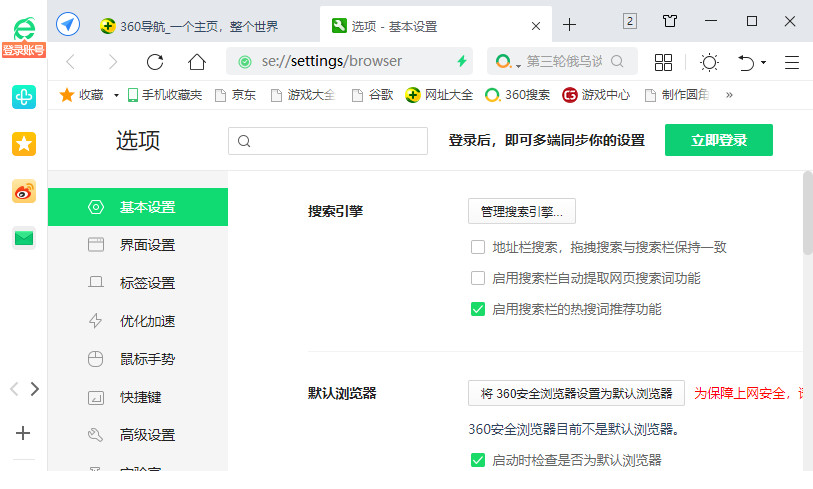Click the 360 browser login account logo
The height and width of the screenshot is (489, 813).
[x=24, y=36]
